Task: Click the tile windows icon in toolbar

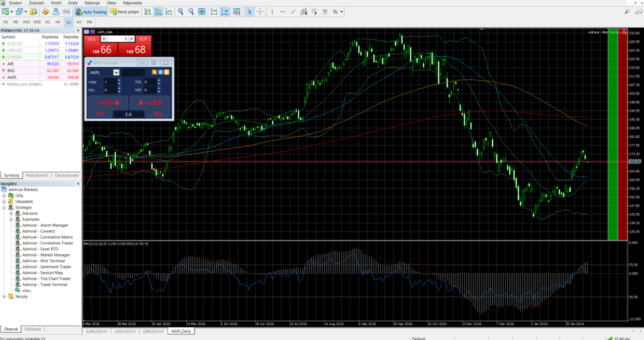Action: [202, 12]
